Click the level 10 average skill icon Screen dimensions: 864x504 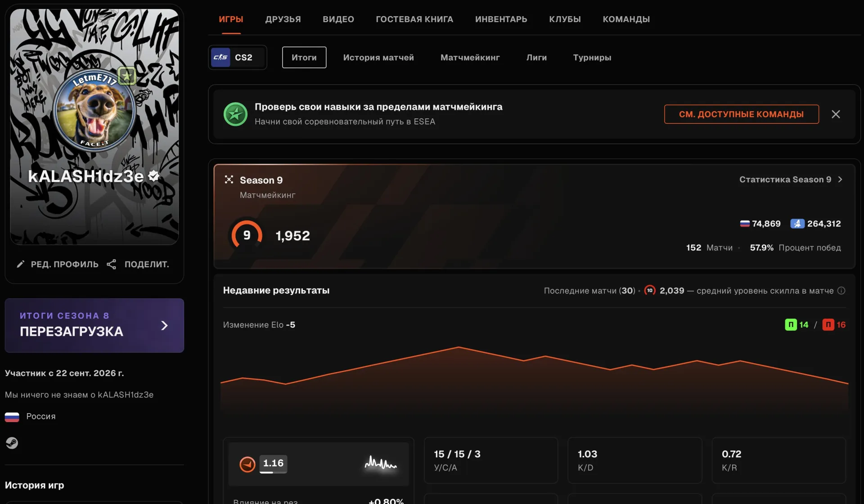650,290
